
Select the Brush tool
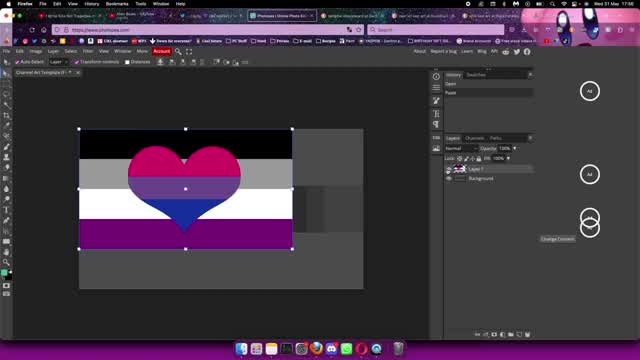pyautogui.click(x=6, y=147)
